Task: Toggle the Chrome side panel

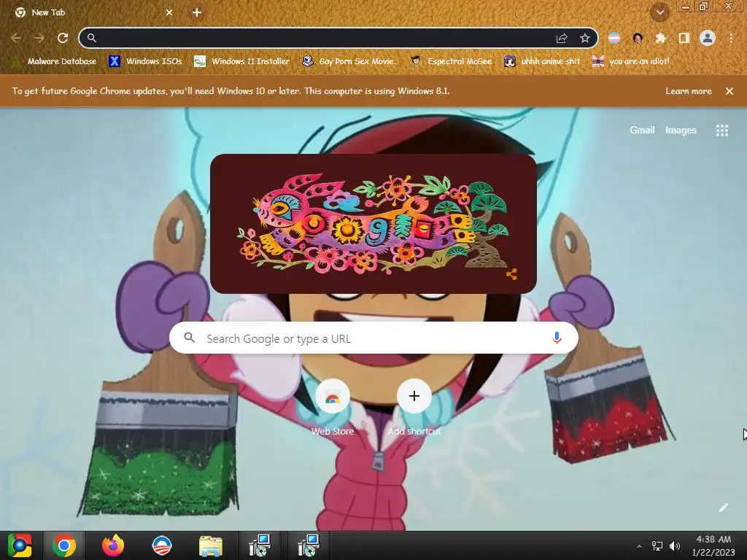Action: (684, 38)
